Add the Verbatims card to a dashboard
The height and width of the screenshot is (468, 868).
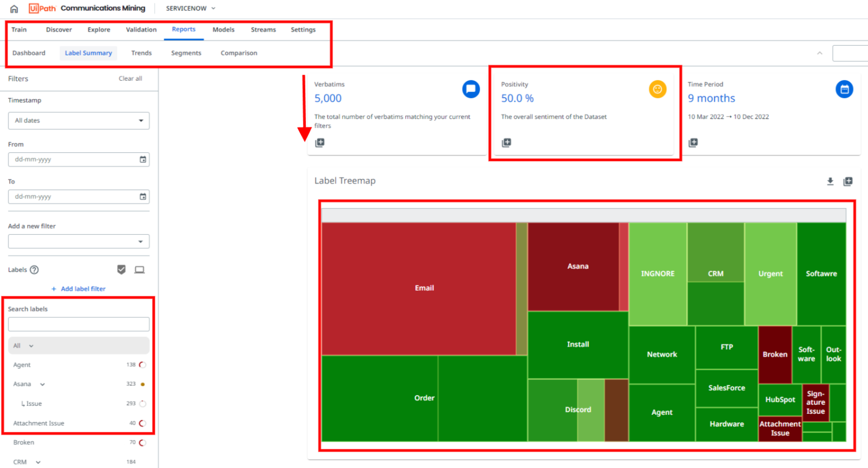pos(320,143)
